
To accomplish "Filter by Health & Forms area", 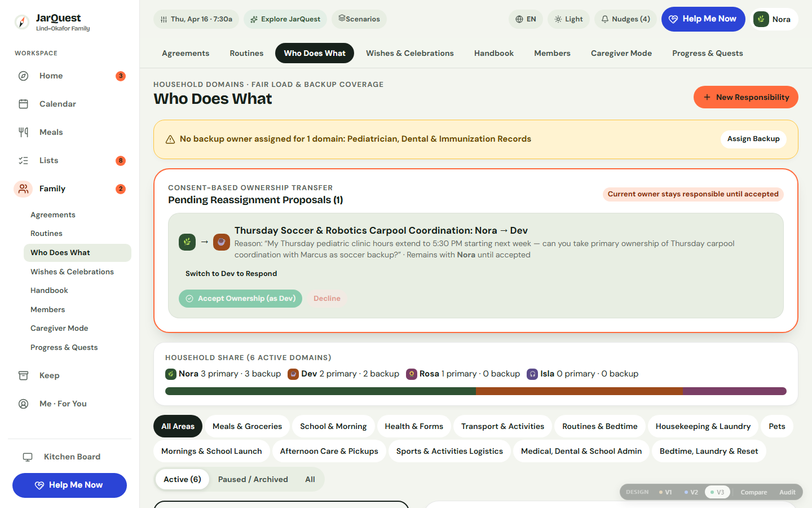I will coord(414,426).
